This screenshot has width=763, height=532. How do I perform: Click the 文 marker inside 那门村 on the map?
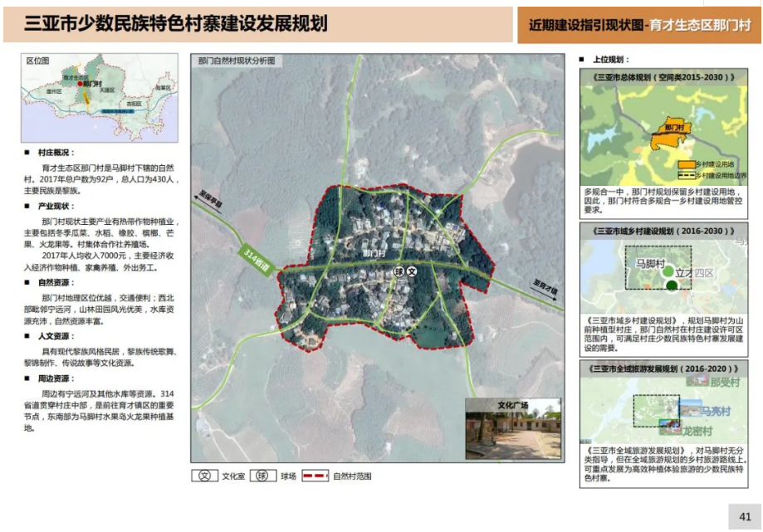[x=411, y=271]
